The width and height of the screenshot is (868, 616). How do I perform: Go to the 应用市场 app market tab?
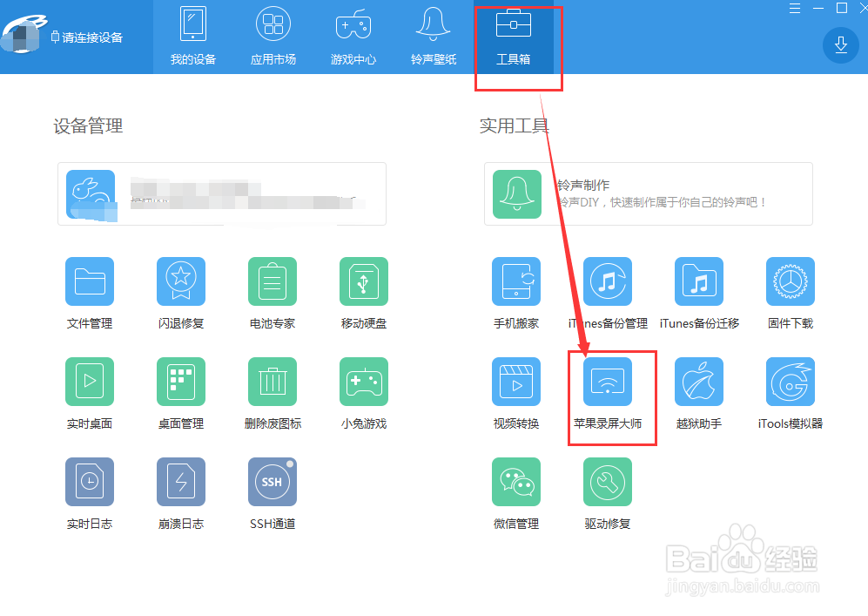[x=273, y=37]
